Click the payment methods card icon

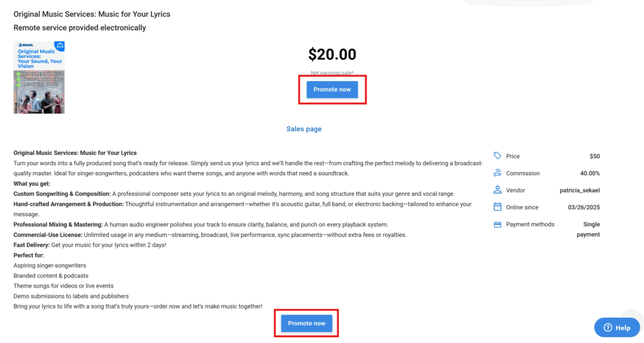tap(497, 224)
